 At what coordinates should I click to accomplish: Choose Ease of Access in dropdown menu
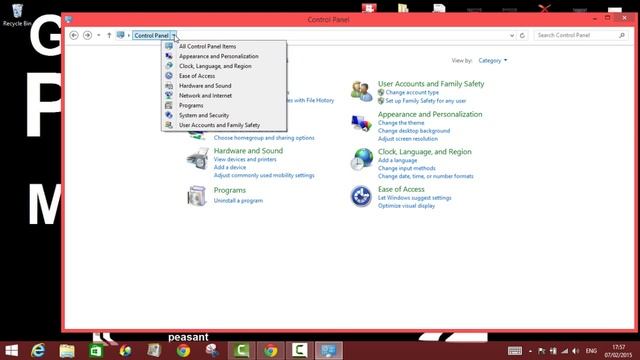click(x=224, y=76)
